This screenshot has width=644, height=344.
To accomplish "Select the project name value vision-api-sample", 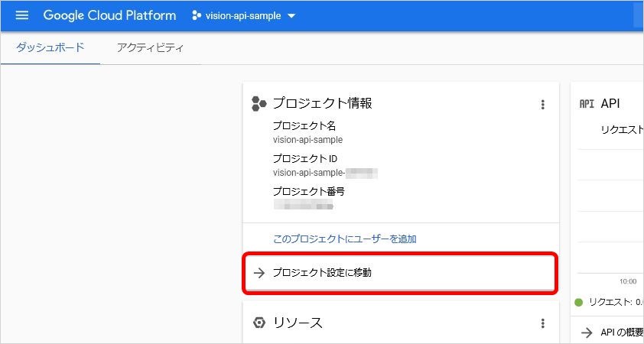I will point(307,140).
